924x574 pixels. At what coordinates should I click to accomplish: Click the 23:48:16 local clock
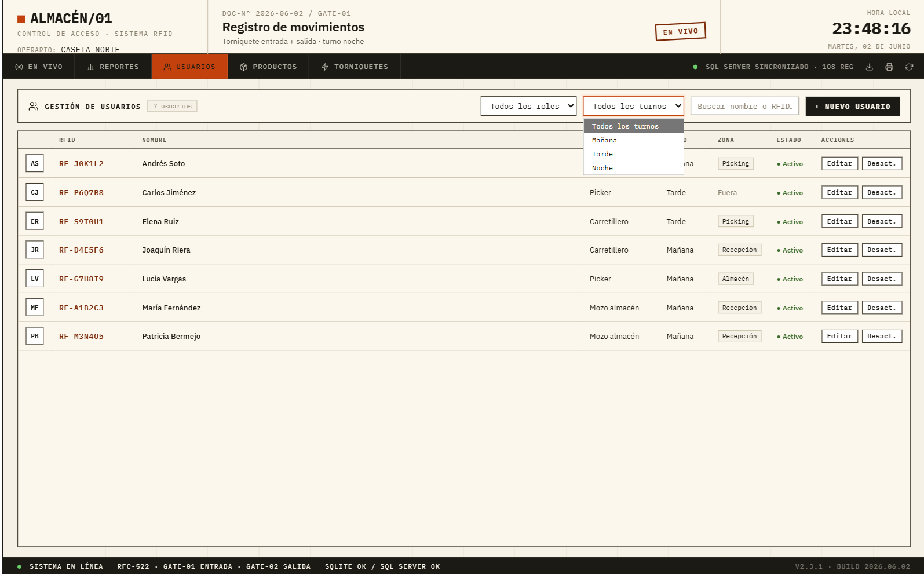tap(871, 28)
